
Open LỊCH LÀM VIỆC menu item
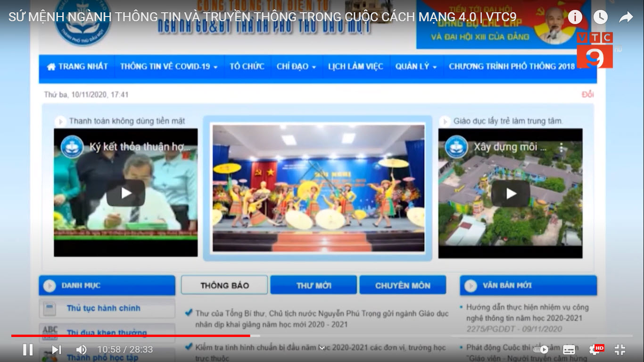pyautogui.click(x=355, y=67)
